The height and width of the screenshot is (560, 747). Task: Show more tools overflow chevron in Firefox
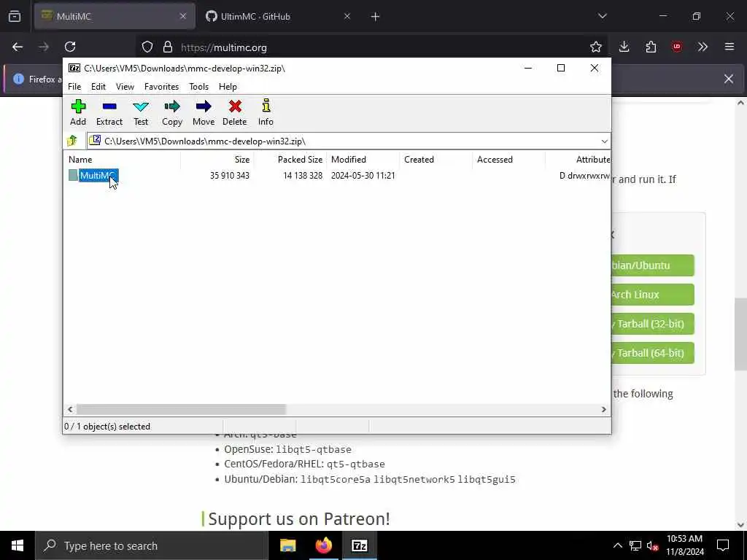coord(703,47)
